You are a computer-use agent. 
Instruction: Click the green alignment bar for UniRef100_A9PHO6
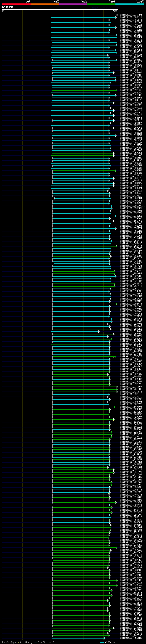(x=84, y=90)
